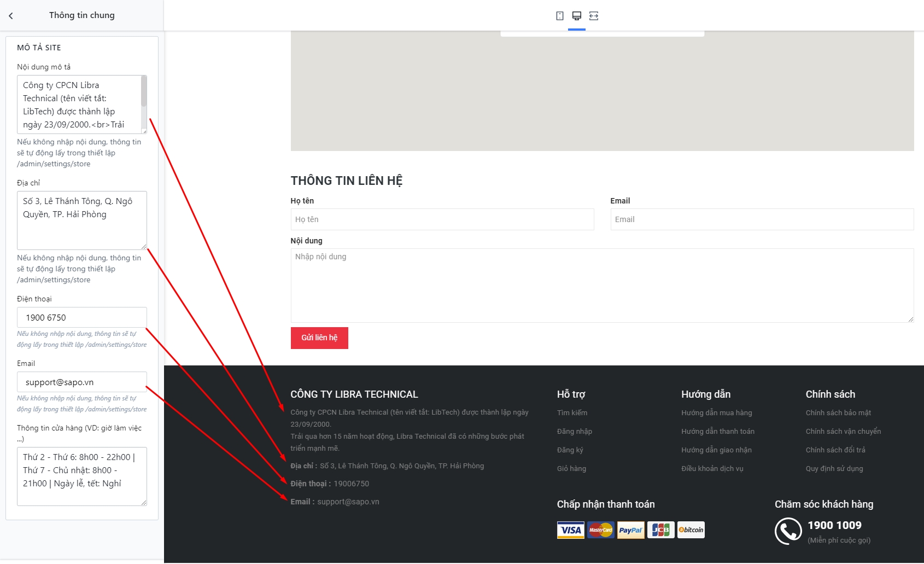The image size is (924, 564).
Task: Click the MasterCard payment icon
Action: (x=601, y=530)
